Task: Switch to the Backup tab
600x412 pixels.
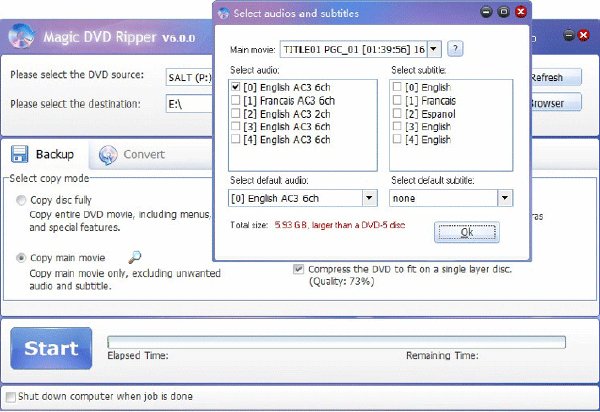Action: 46,155
